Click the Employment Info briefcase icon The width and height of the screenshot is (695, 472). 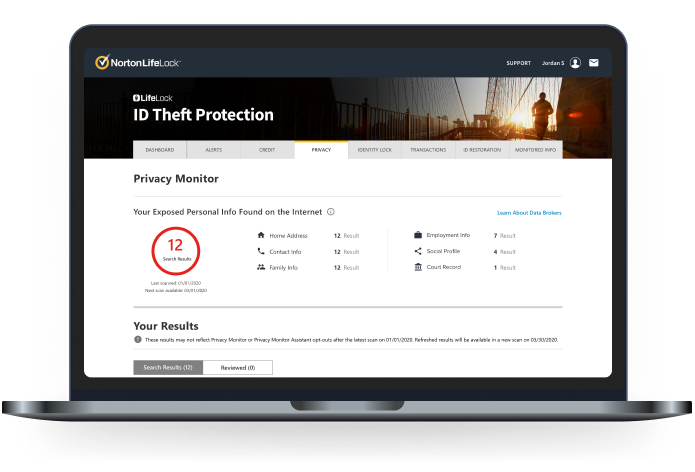[x=418, y=235]
